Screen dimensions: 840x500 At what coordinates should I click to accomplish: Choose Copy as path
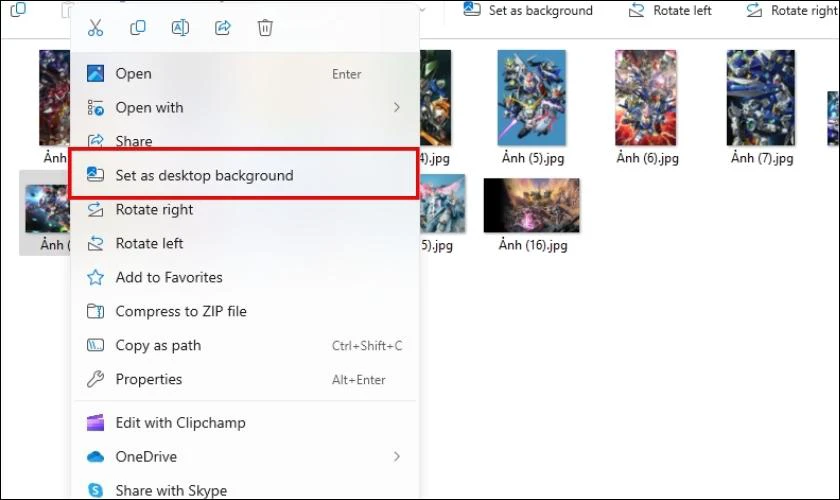[x=244, y=345]
